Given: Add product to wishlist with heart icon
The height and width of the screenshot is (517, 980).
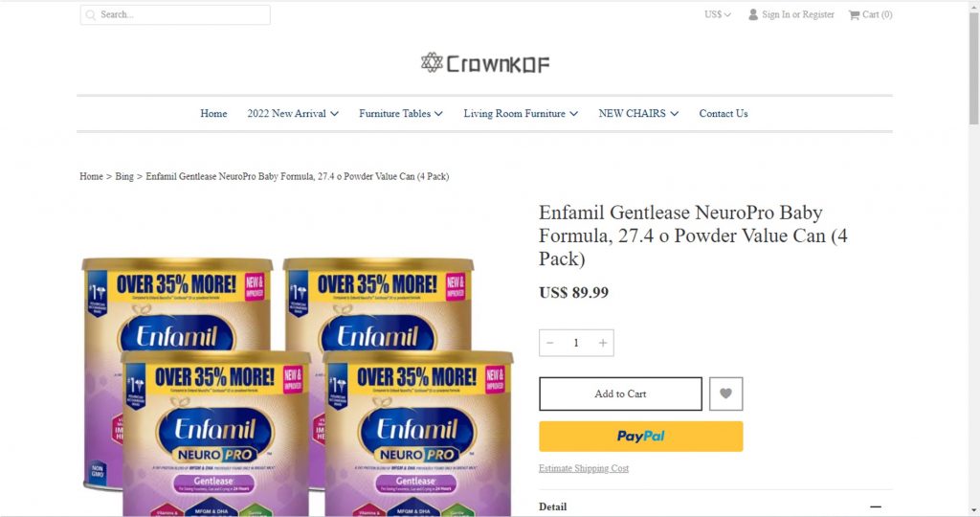Looking at the screenshot, I should tap(725, 393).
